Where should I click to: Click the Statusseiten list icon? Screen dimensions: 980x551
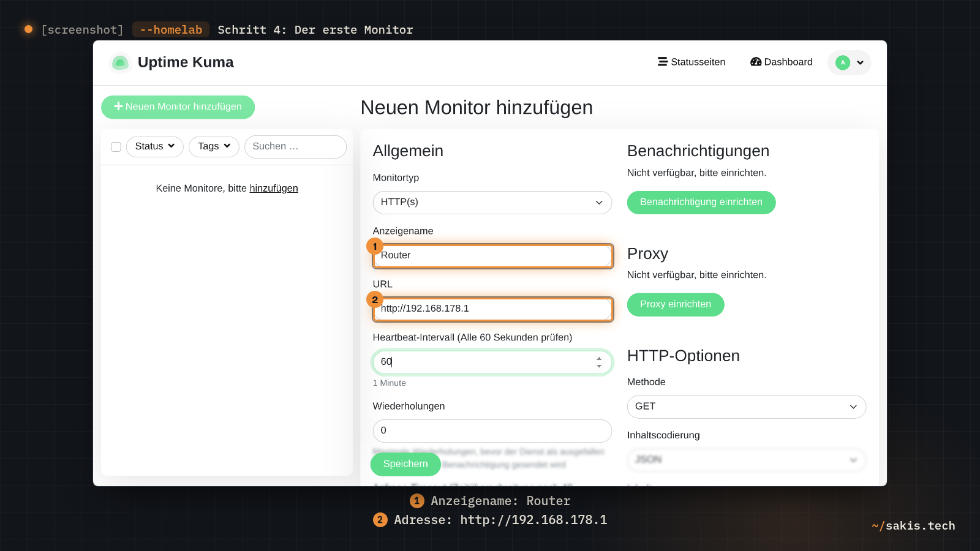point(663,62)
